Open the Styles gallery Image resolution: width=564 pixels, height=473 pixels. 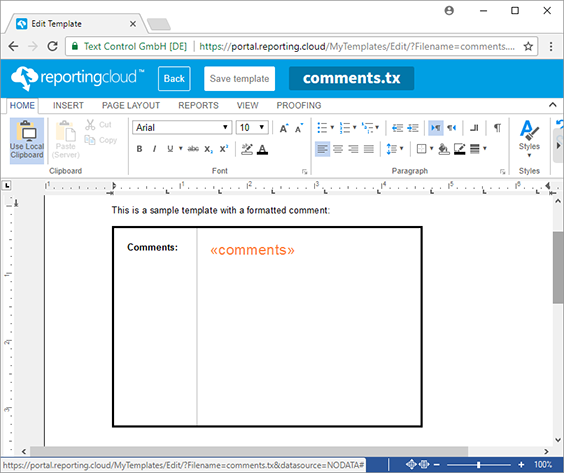(x=529, y=138)
